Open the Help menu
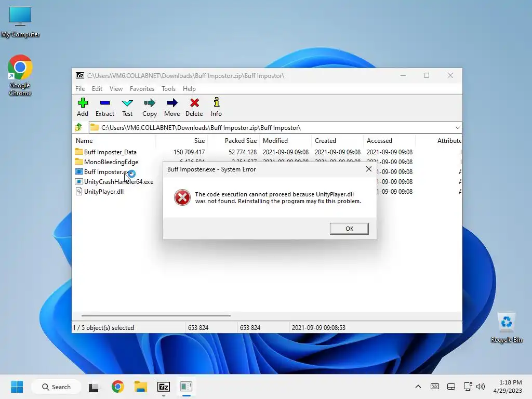The height and width of the screenshot is (399, 532). pos(189,88)
